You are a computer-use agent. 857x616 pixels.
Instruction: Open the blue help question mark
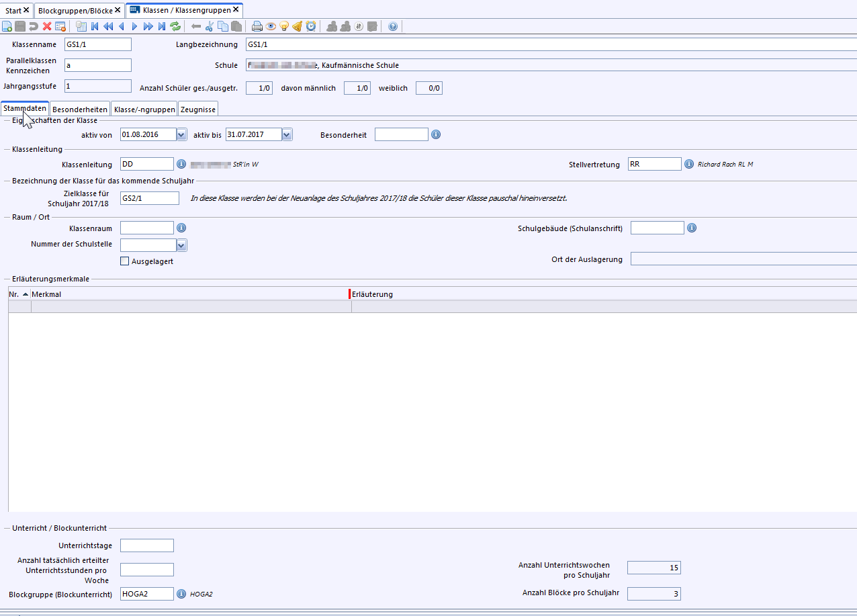click(x=393, y=26)
